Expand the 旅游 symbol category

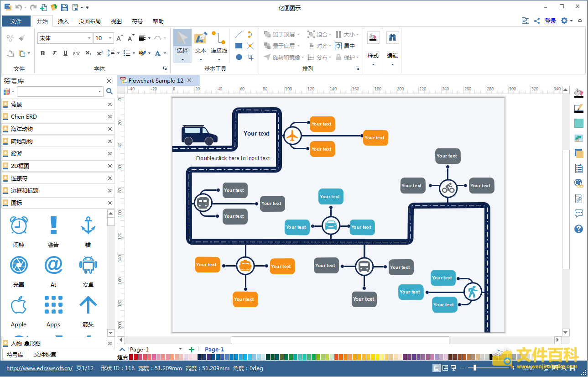pos(55,154)
